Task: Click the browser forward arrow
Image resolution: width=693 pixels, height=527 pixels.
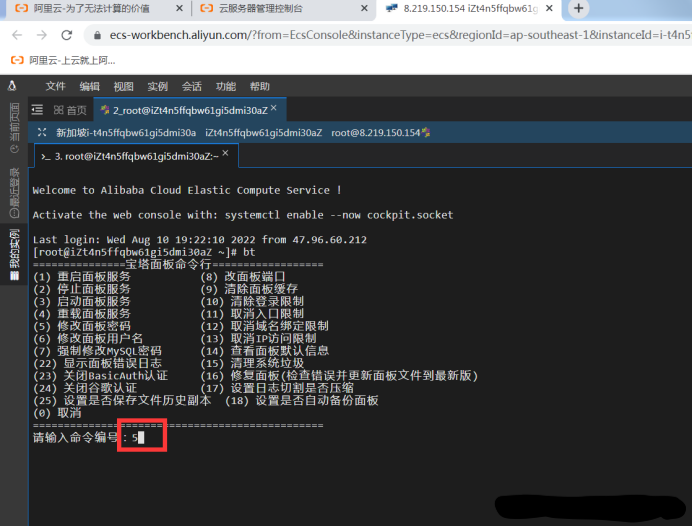Action: pyautogui.click(x=42, y=35)
